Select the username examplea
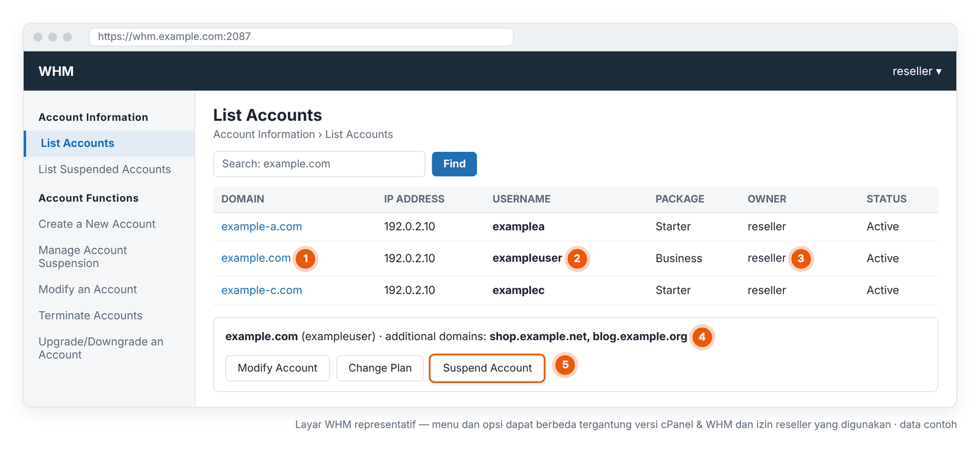The width and height of the screenshot is (980, 454). point(518,227)
